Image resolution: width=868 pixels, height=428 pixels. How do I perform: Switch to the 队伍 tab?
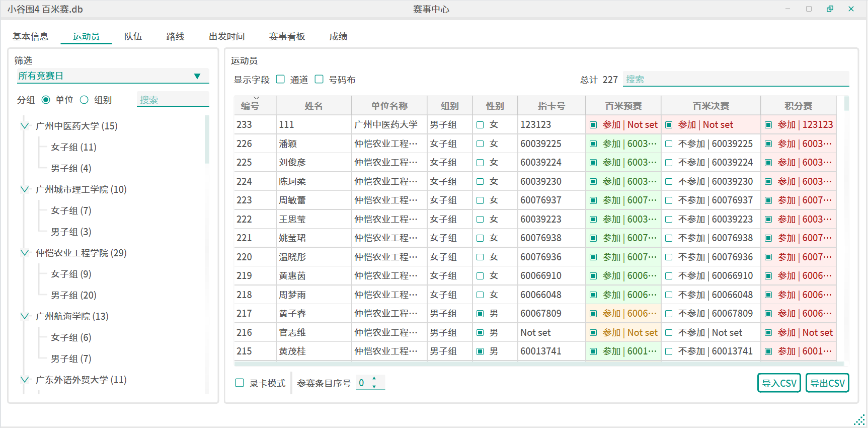tap(133, 36)
